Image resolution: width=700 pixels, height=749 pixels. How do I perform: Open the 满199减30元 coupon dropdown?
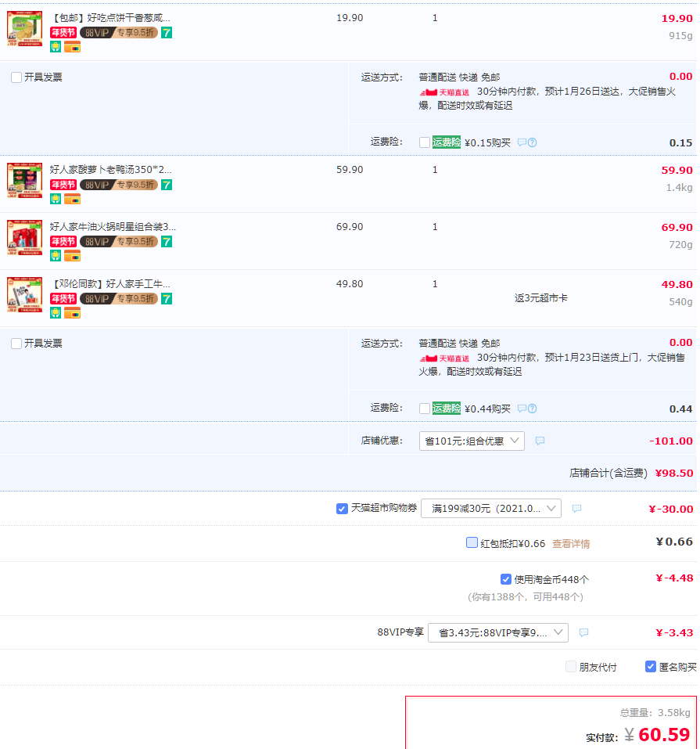click(491, 508)
